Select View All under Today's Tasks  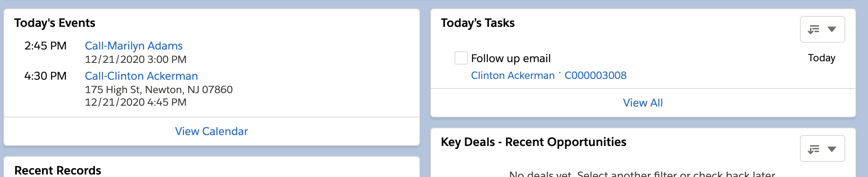(x=643, y=103)
